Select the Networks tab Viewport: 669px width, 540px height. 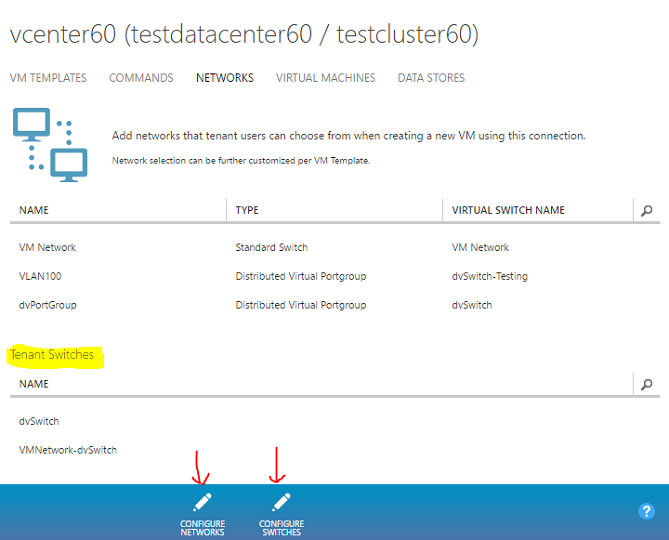click(225, 78)
